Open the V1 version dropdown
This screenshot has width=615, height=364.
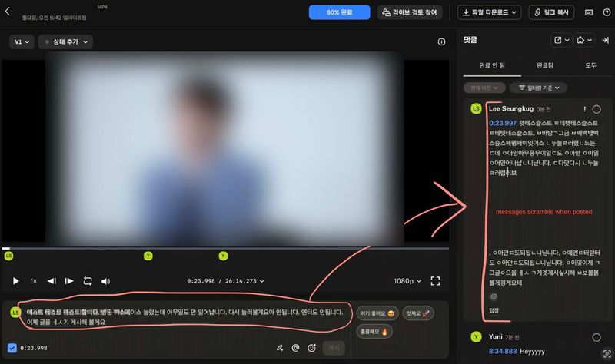23,42
